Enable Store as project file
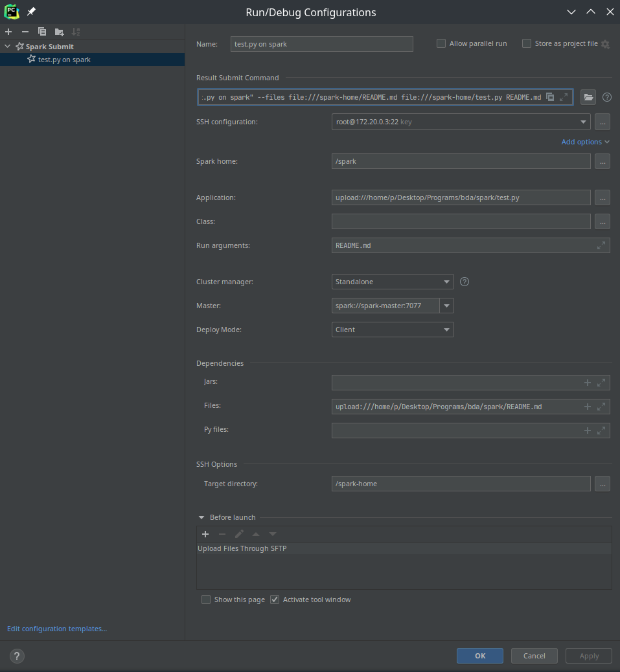This screenshot has height=672, width=620. click(527, 43)
